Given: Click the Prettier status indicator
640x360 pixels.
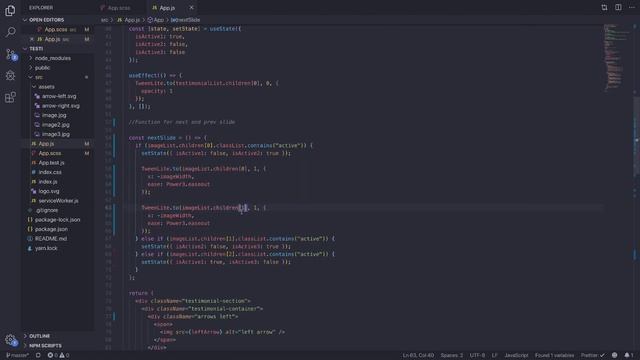Looking at the screenshot, I should click(593, 355).
